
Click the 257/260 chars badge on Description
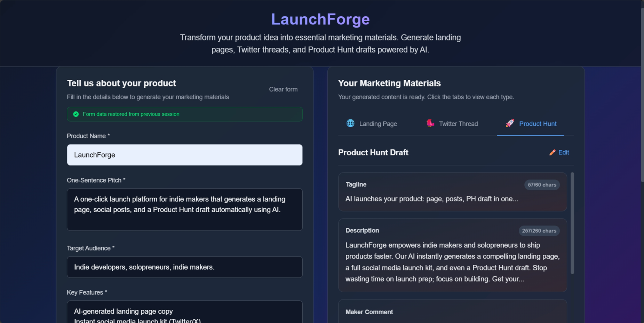coord(539,230)
